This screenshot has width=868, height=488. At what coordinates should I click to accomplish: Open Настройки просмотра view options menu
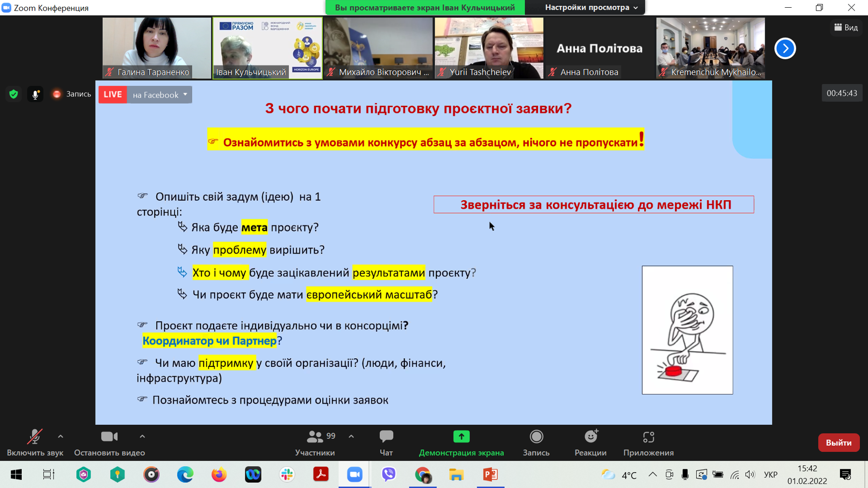pyautogui.click(x=591, y=7)
